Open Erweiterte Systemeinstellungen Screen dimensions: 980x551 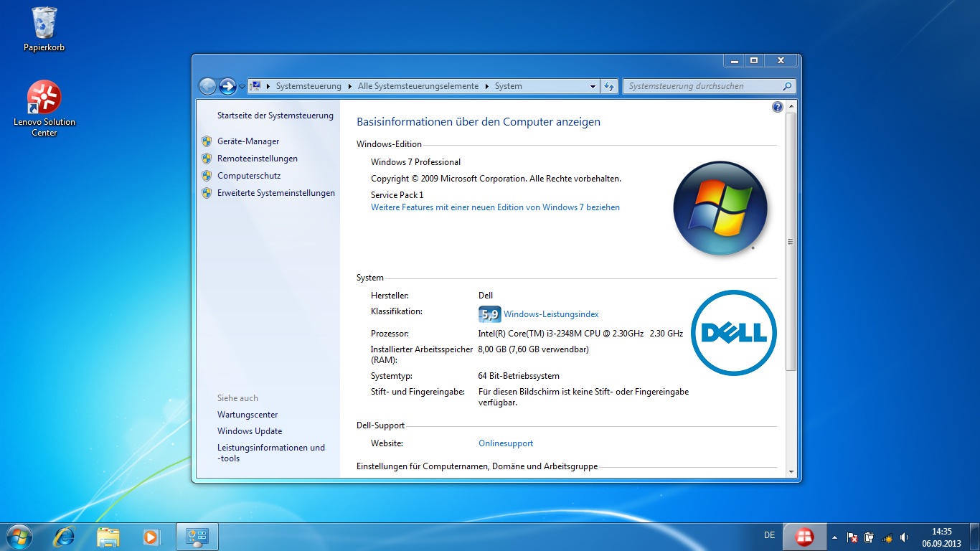coord(276,193)
